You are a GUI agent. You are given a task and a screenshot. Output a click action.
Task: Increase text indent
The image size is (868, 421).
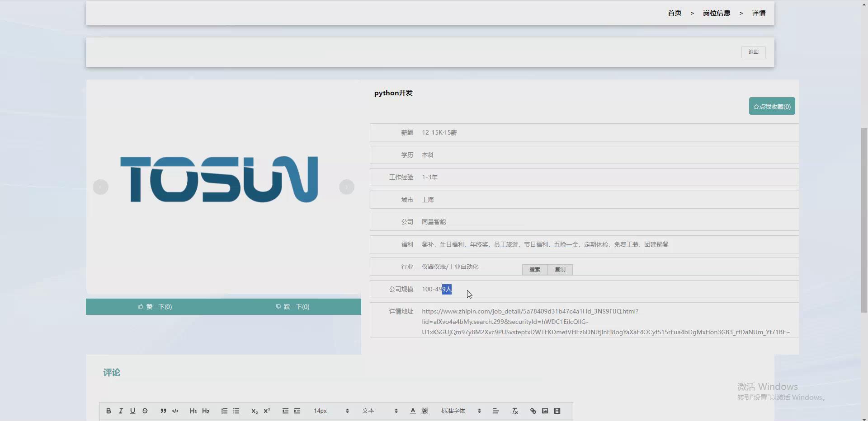pos(297,411)
